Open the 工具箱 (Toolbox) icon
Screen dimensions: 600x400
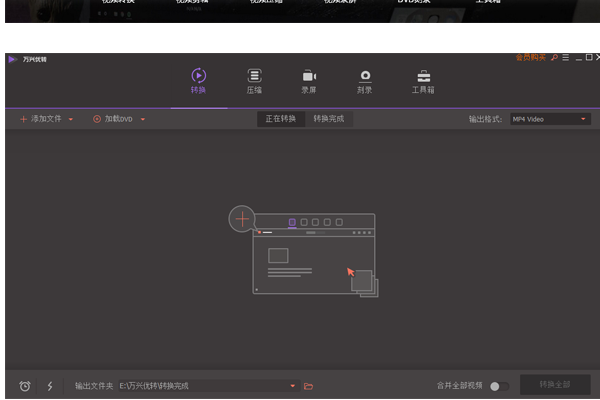(423, 78)
